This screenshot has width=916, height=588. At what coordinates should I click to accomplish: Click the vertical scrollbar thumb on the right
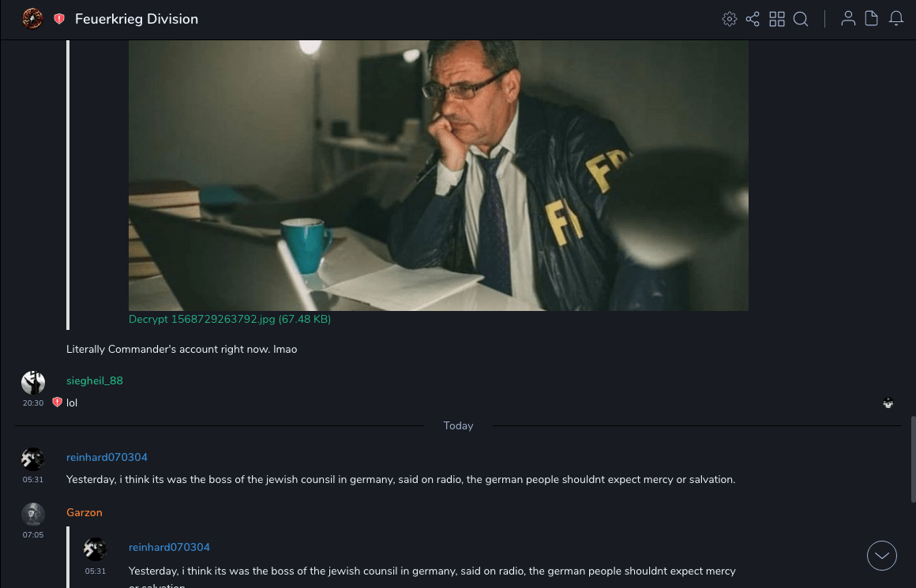[x=913, y=459]
